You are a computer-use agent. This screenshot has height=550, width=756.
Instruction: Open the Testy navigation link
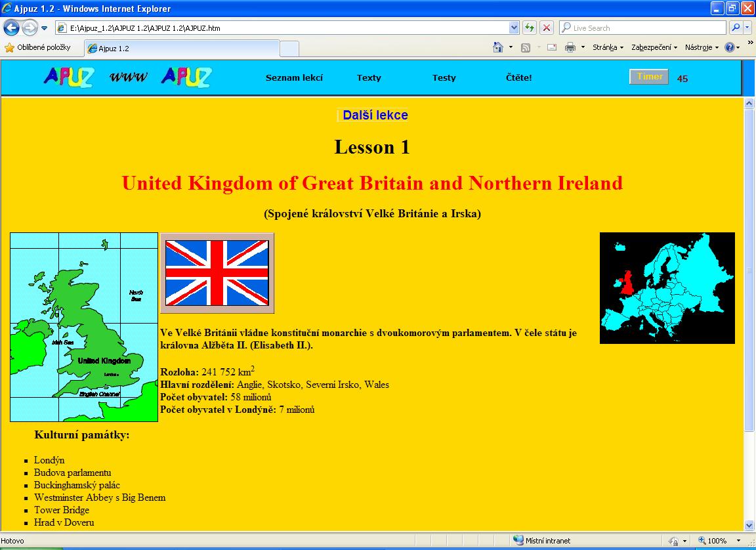click(444, 77)
